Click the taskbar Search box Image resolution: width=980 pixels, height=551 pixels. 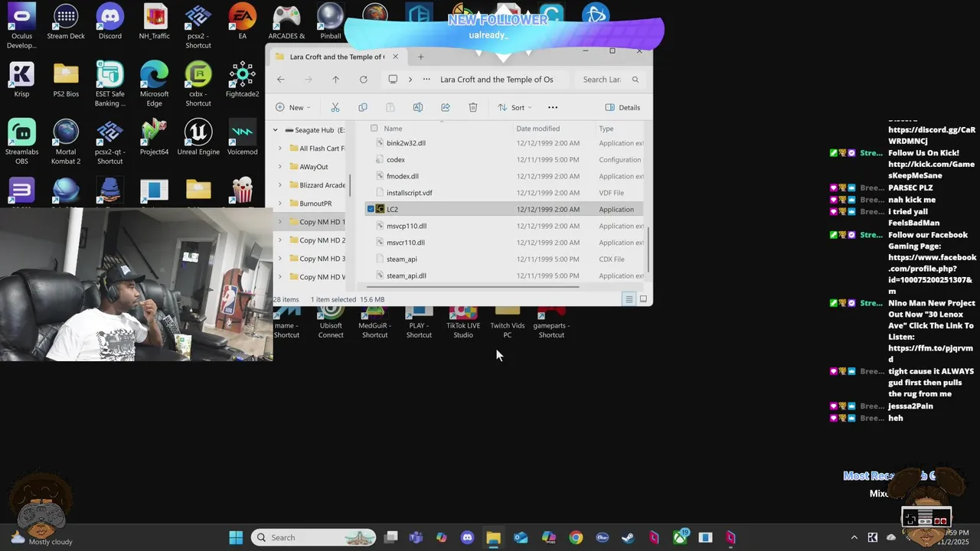tap(314, 537)
